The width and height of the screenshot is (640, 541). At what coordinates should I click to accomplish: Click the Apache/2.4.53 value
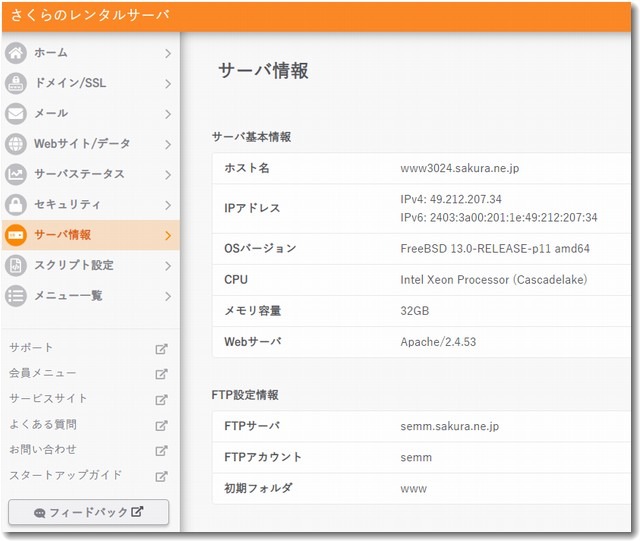tap(438, 342)
